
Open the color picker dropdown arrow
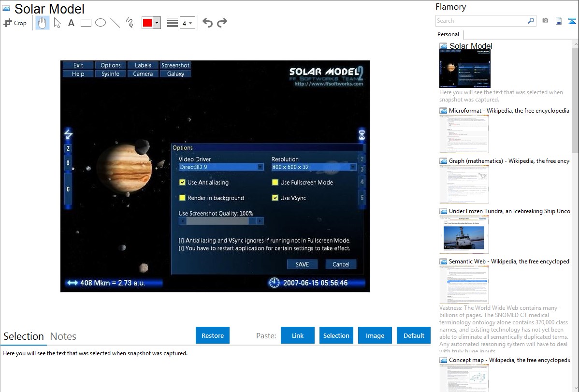[157, 23]
